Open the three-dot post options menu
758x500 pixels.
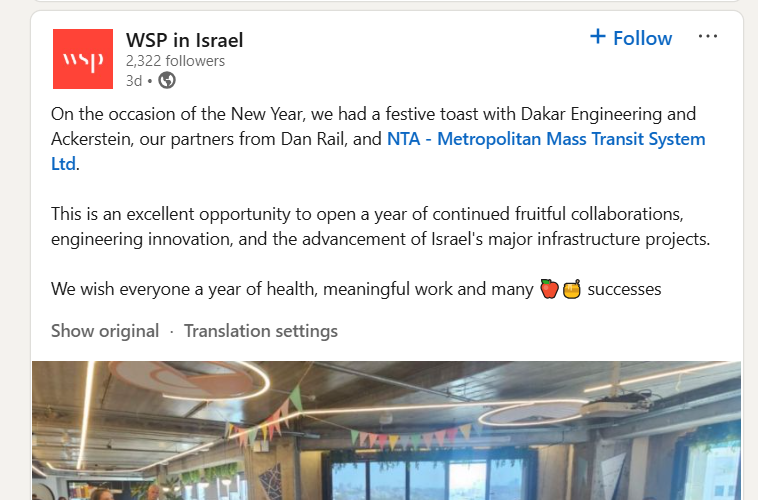coord(708,36)
